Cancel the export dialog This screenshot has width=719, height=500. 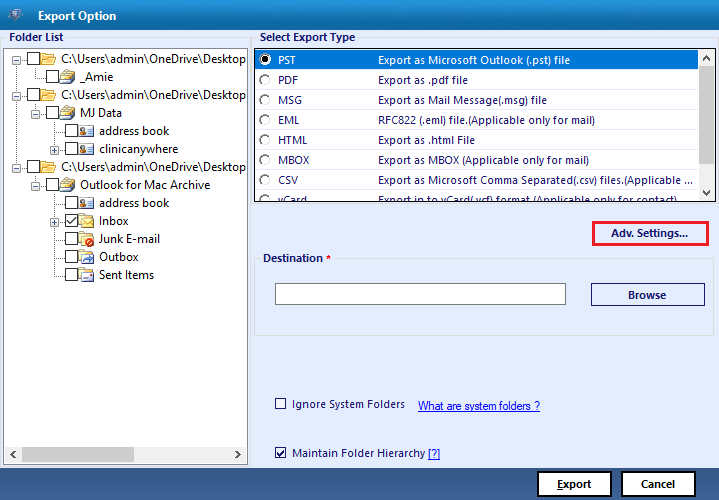click(x=658, y=484)
